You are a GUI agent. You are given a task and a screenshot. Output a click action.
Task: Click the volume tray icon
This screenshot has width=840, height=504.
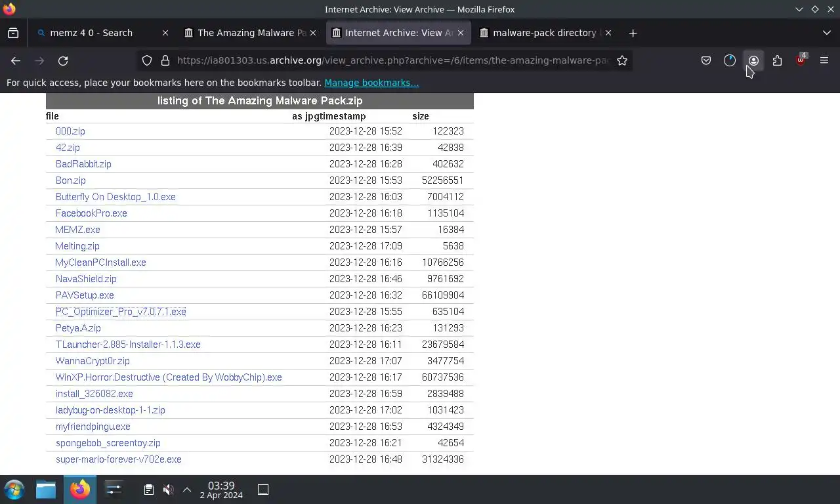[x=168, y=490]
